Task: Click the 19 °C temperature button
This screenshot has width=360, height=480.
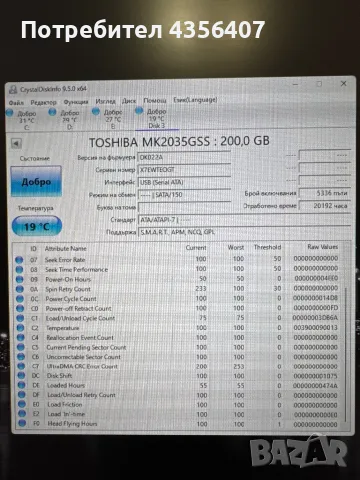Action: tap(37, 227)
